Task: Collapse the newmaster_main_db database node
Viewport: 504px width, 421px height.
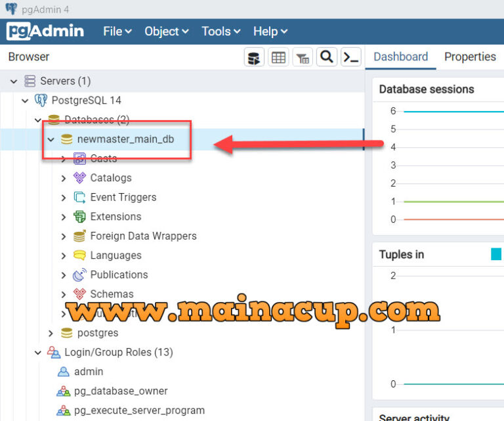Action: [51, 139]
